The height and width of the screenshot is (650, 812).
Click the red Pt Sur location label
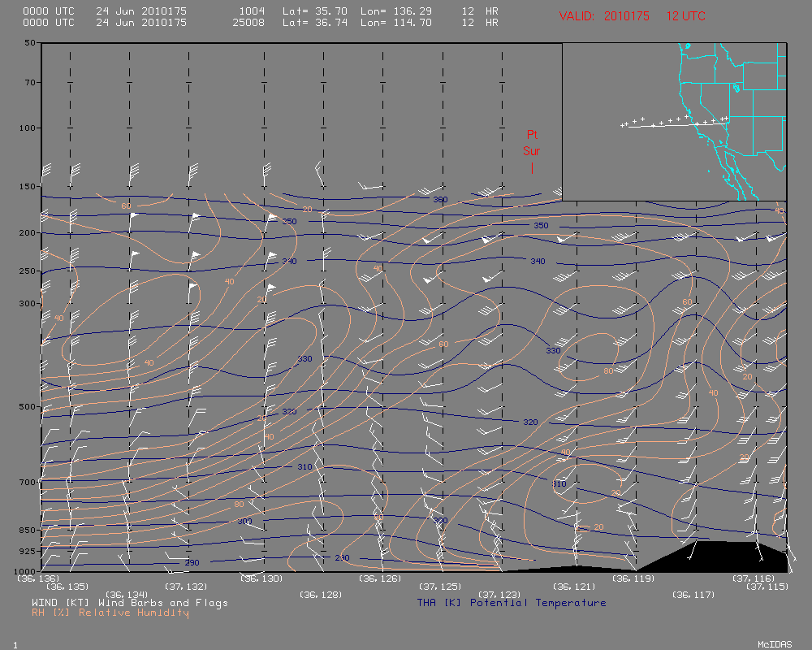532,142
